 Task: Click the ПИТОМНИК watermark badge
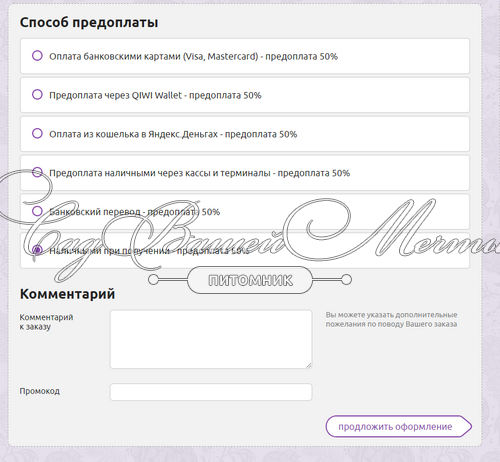pos(250,280)
